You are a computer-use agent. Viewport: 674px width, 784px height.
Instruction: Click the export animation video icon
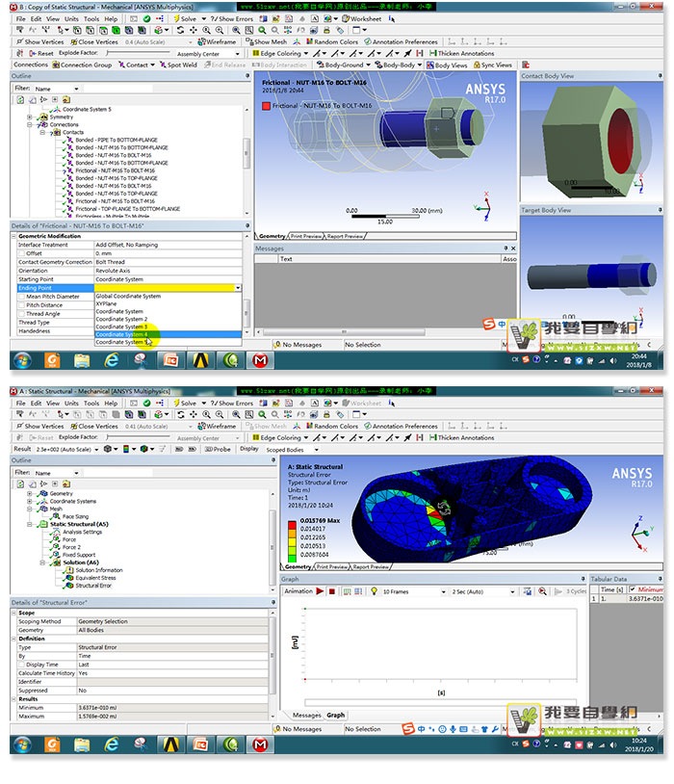[528, 591]
